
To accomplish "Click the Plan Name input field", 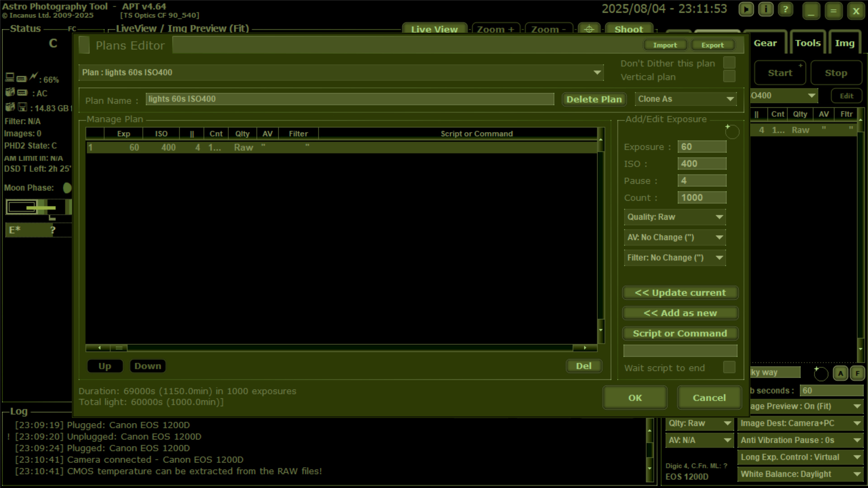I will coord(350,99).
